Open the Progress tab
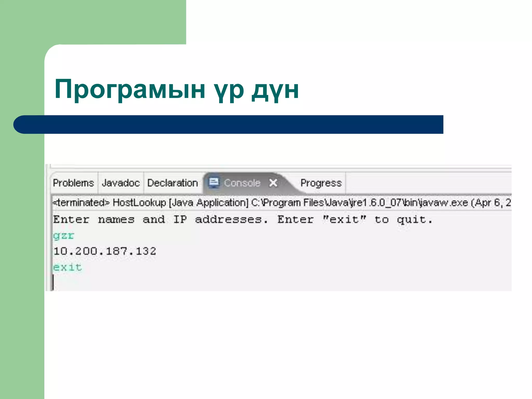 click(321, 183)
